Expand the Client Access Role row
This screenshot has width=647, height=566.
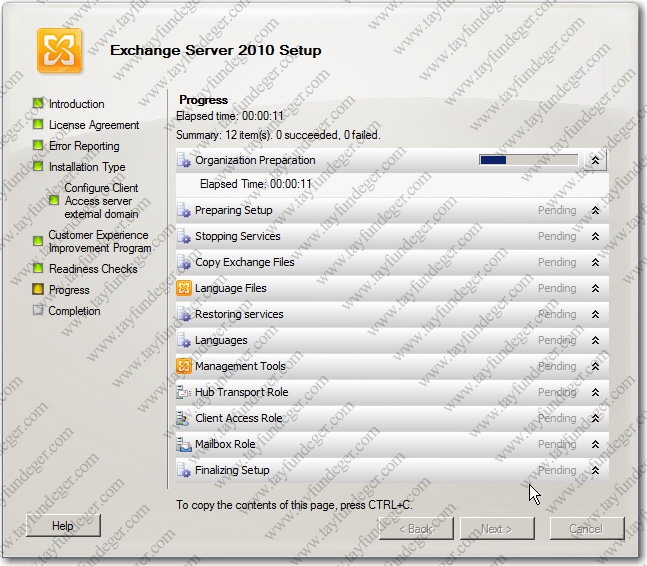pyautogui.click(x=595, y=418)
